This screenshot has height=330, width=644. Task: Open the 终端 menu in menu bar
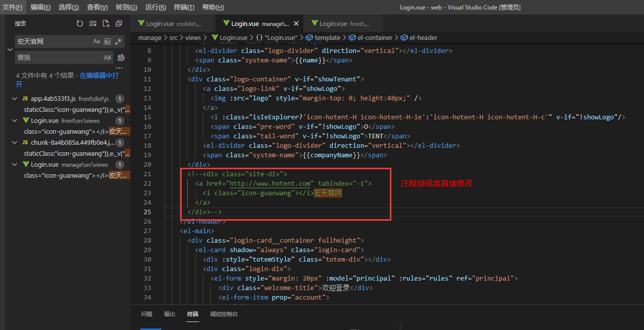pos(184,7)
